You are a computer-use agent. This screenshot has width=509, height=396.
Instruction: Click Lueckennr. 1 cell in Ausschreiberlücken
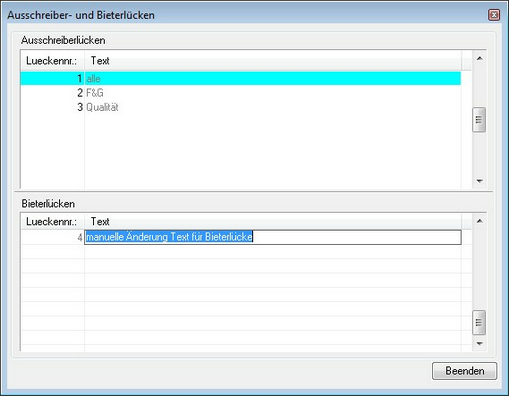point(52,78)
